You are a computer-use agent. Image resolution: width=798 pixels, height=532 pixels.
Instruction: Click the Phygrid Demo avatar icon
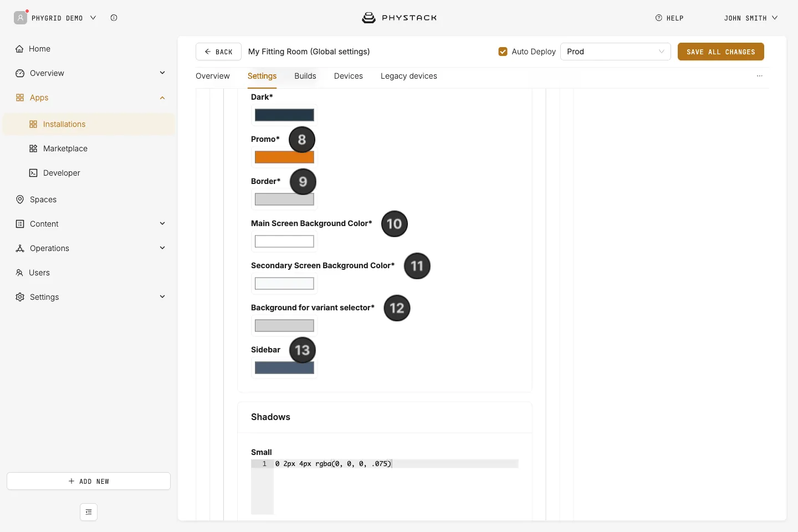(21, 18)
